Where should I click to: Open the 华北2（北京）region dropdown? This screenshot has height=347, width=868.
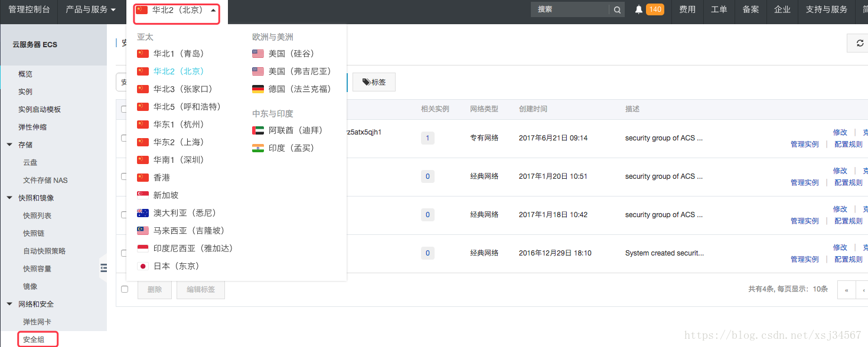point(176,9)
